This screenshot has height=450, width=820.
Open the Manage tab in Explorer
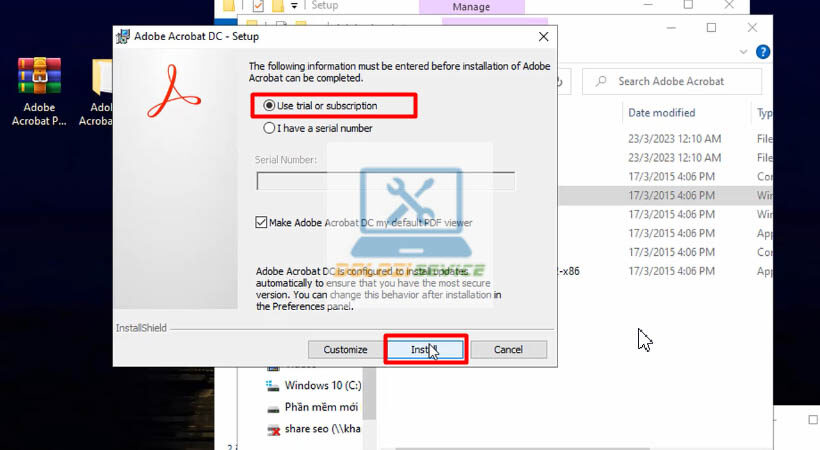click(471, 7)
